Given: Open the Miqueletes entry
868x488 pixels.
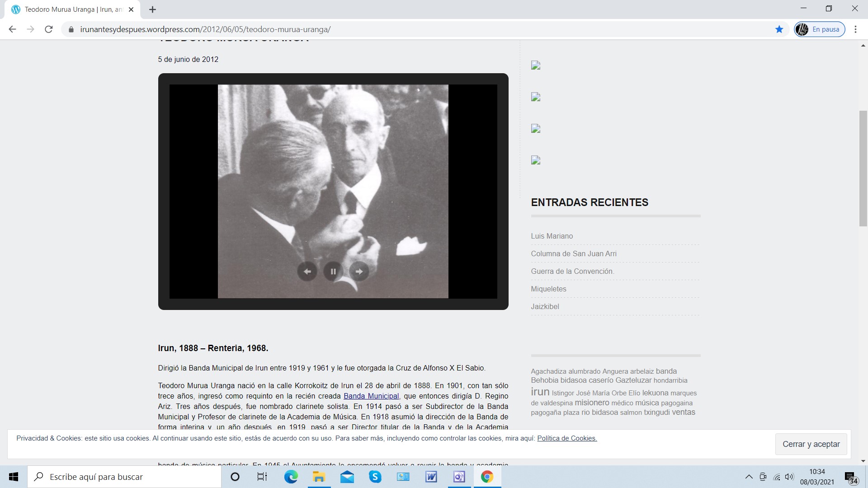Looking at the screenshot, I should tap(548, 289).
